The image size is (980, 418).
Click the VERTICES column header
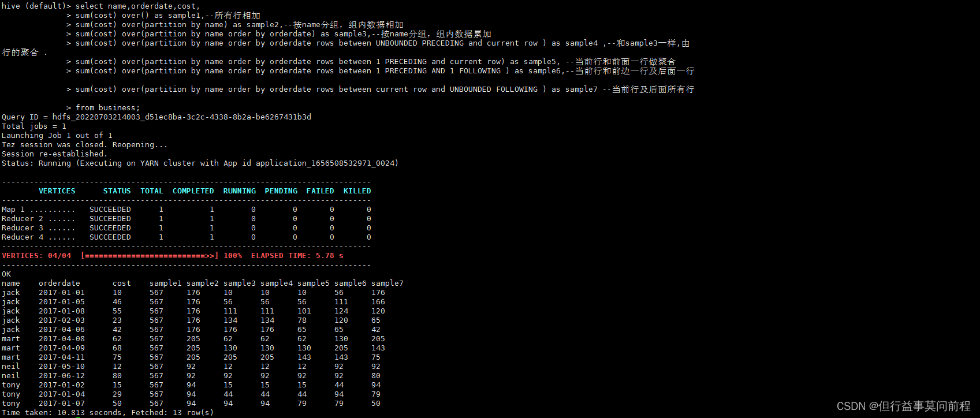57,191
